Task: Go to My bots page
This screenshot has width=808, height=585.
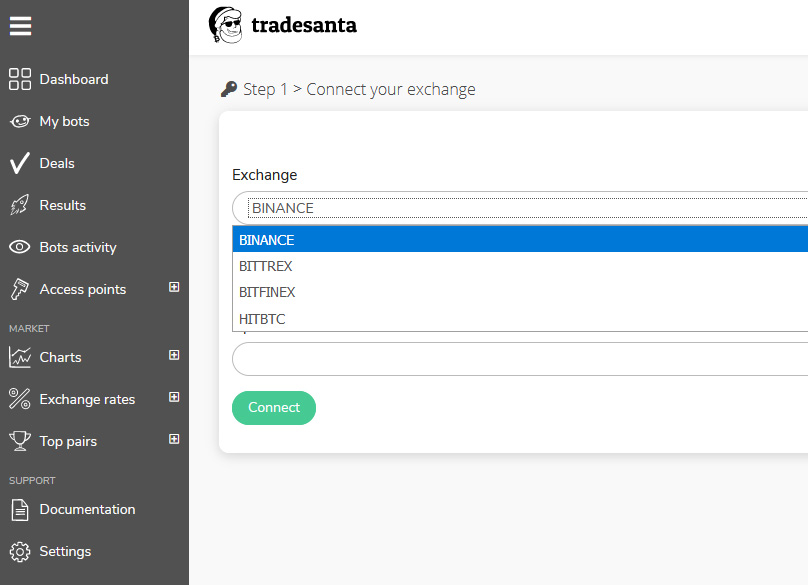Action: 64,122
